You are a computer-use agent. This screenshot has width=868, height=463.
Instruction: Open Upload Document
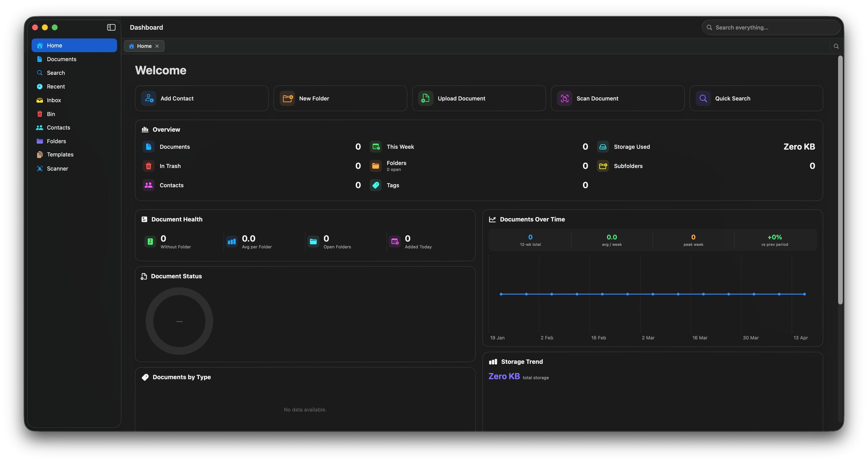478,98
